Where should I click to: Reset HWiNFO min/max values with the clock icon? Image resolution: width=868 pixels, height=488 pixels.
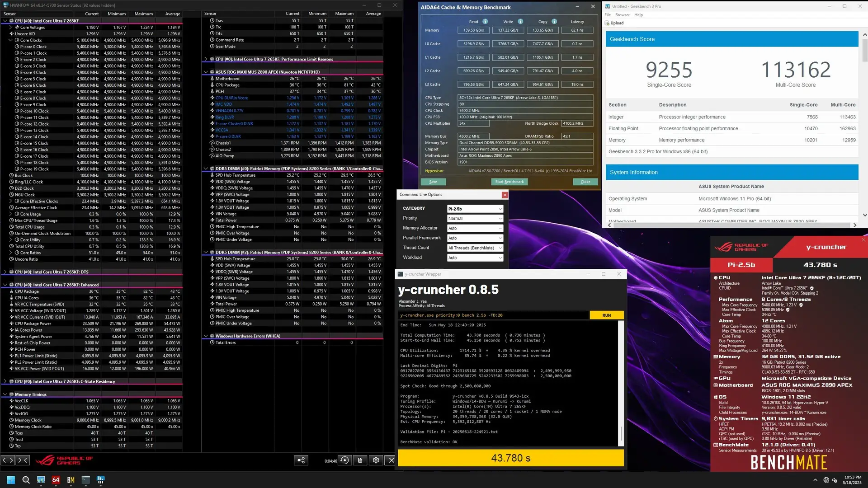(x=344, y=460)
